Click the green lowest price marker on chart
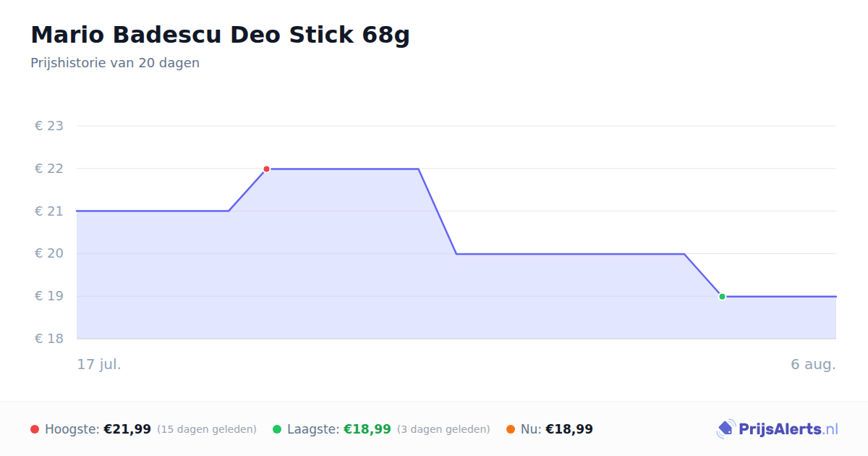Image resolution: width=868 pixels, height=456 pixels. point(722,297)
